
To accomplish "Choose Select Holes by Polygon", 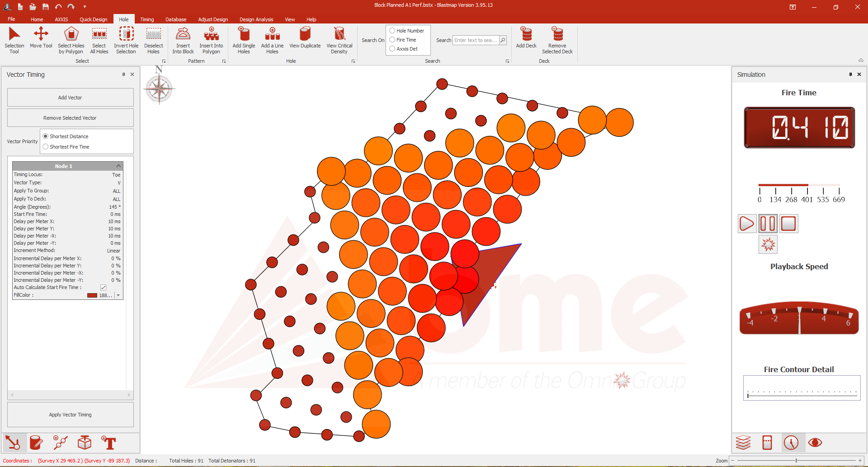I will [71, 40].
